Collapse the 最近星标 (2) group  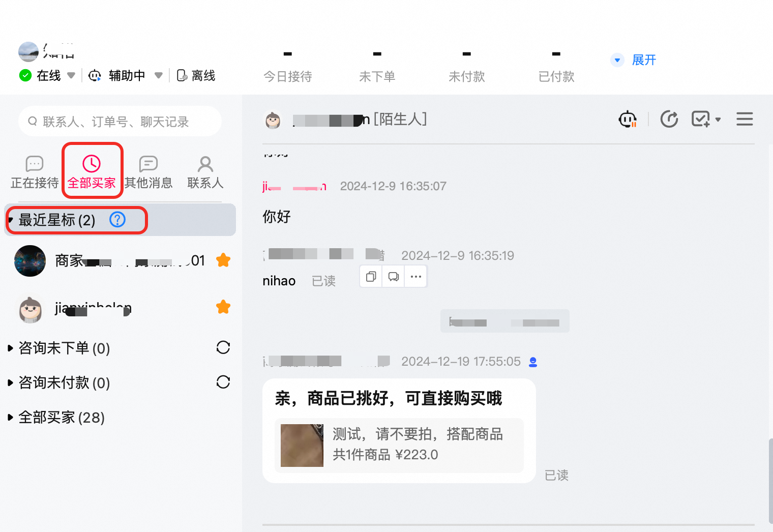pos(10,220)
